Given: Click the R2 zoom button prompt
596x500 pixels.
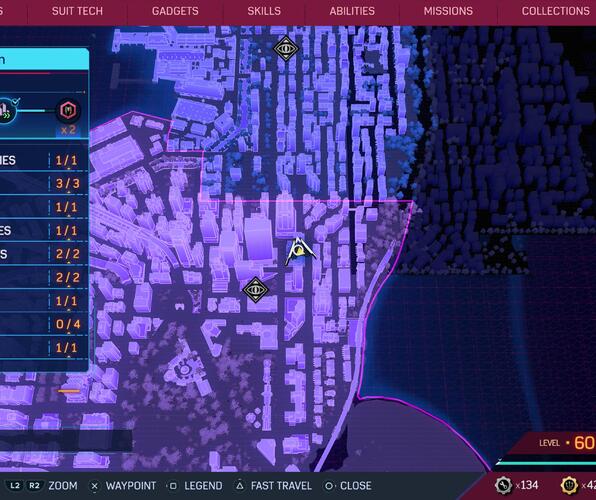Looking at the screenshot, I should tap(34, 486).
